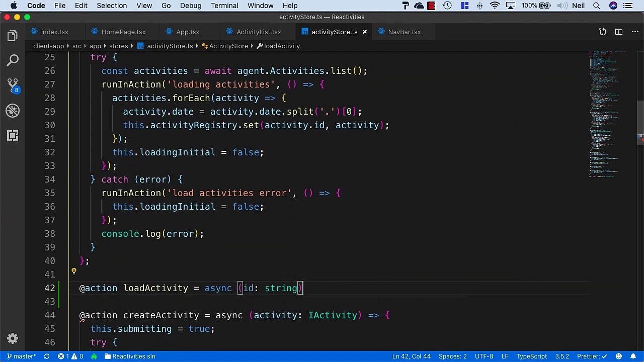Click the Neil user name in menu bar
The height and width of the screenshot is (362, 644).
point(578,6)
